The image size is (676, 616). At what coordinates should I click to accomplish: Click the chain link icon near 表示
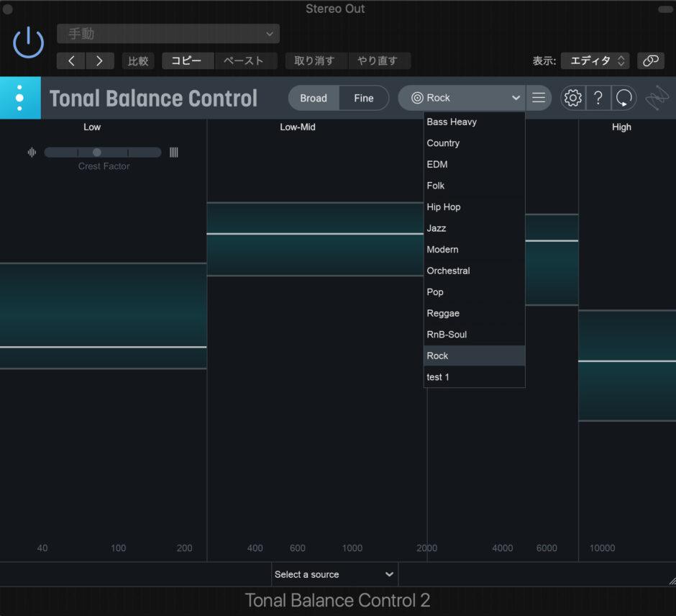coord(651,60)
